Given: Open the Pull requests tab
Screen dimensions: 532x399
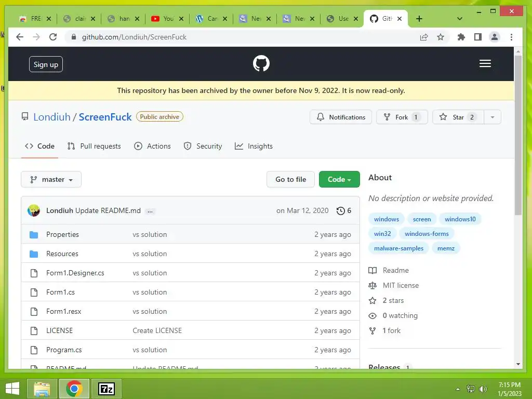Looking at the screenshot, I should pyautogui.click(x=94, y=146).
